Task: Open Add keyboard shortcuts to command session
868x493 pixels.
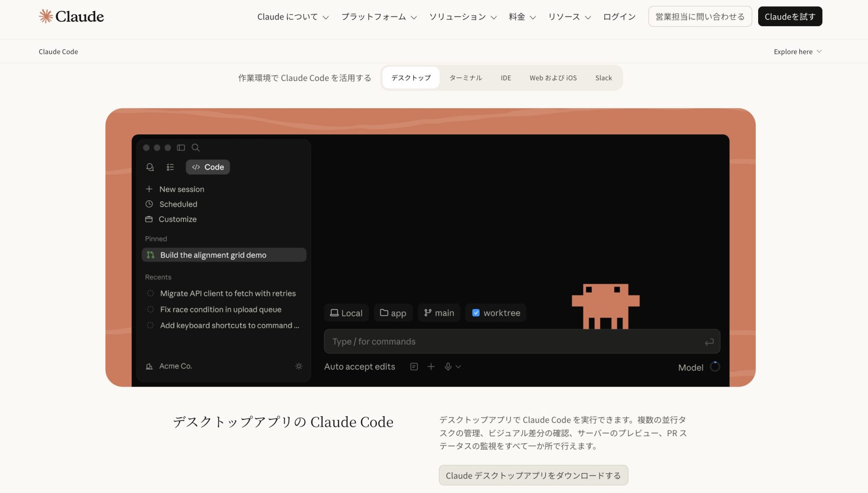Action: pos(223,325)
